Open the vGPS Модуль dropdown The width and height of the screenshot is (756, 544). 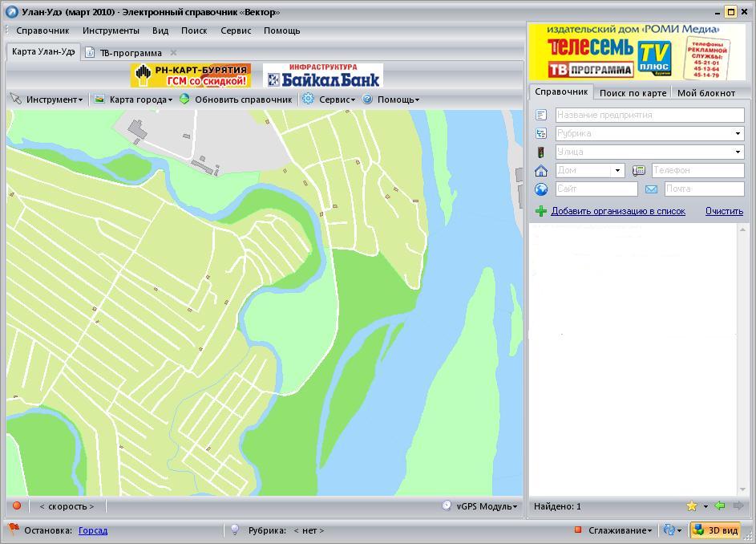[486, 506]
